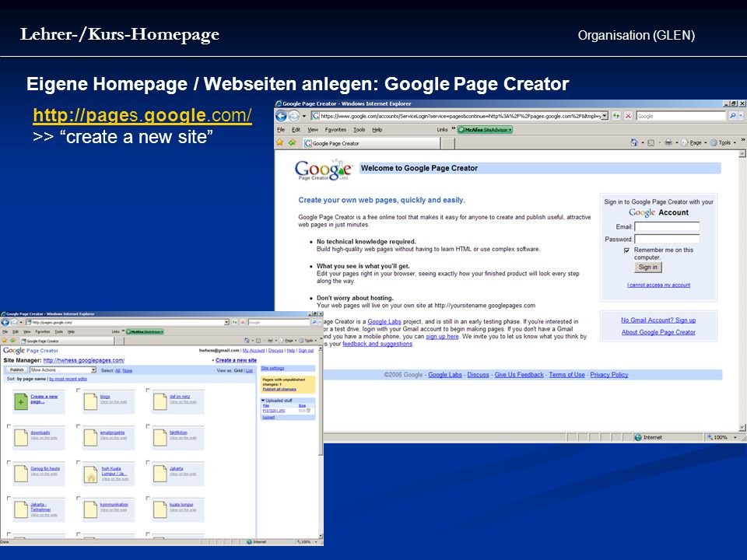Select the Google Page Creator tab in large window
Screen dimensions: 747x560
[370, 143]
